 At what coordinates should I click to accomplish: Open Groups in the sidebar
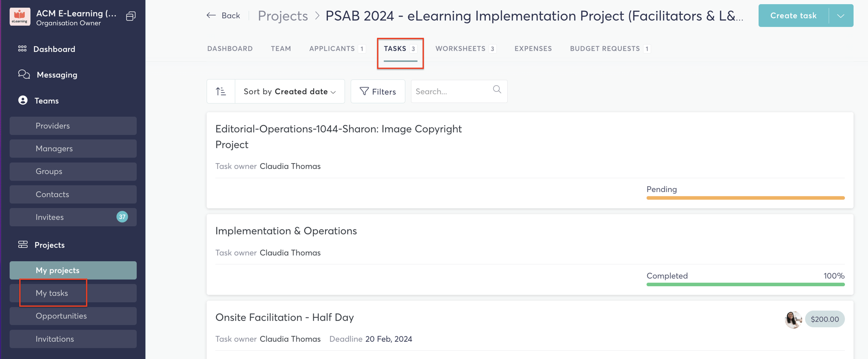point(73,172)
